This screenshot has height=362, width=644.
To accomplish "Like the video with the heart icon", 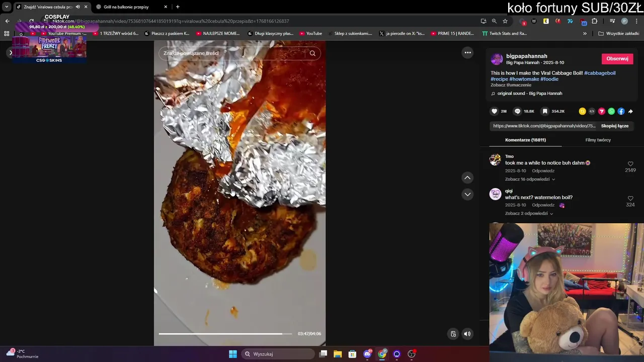I will click(495, 111).
